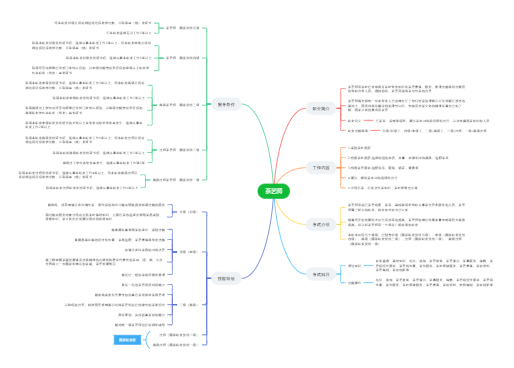The height and width of the screenshot is (368, 514).
Task: Click the 报考条件 branch node
Action: pos(226,105)
